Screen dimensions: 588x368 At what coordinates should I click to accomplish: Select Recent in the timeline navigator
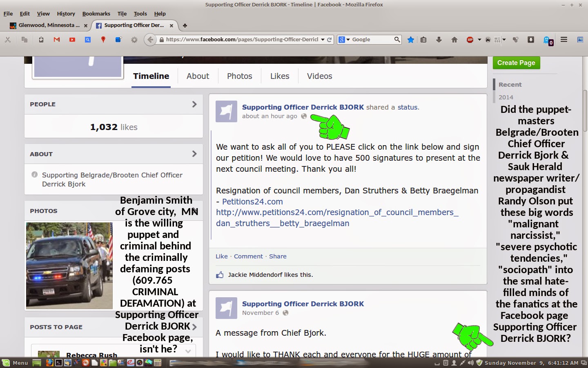pos(510,85)
